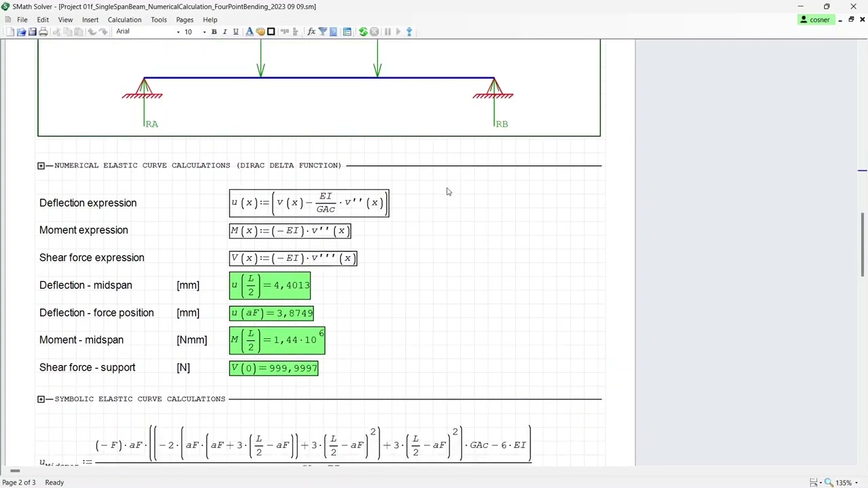The width and height of the screenshot is (868, 488).
Task: Open the Help menu
Action: [210, 20]
